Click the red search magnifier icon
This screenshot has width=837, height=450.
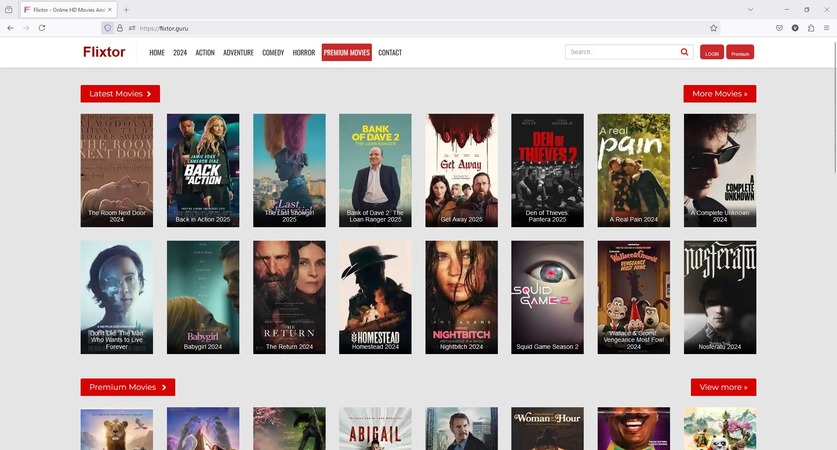coord(685,52)
